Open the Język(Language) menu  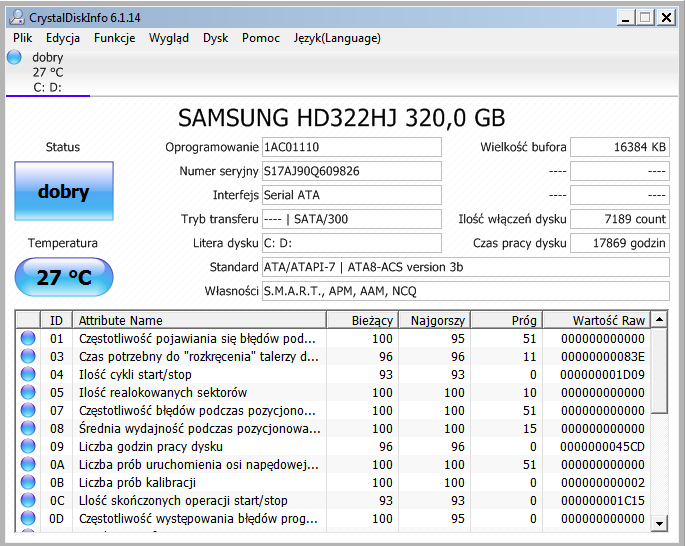coord(337,38)
